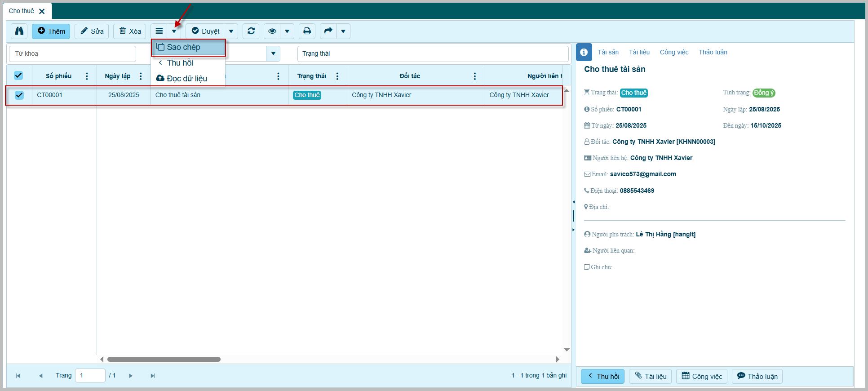Open the blue info icon tab
868x391 pixels.
pyautogui.click(x=584, y=52)
